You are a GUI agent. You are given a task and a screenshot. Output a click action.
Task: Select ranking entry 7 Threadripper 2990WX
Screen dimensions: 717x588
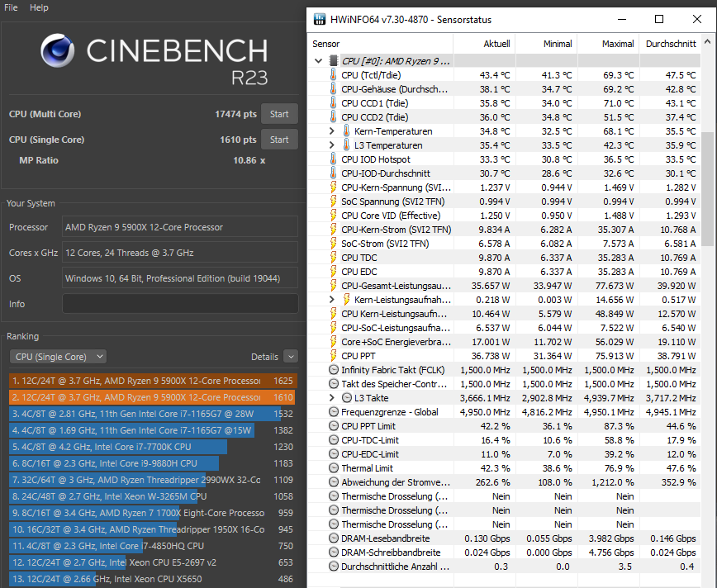click(x=153, y=480)
